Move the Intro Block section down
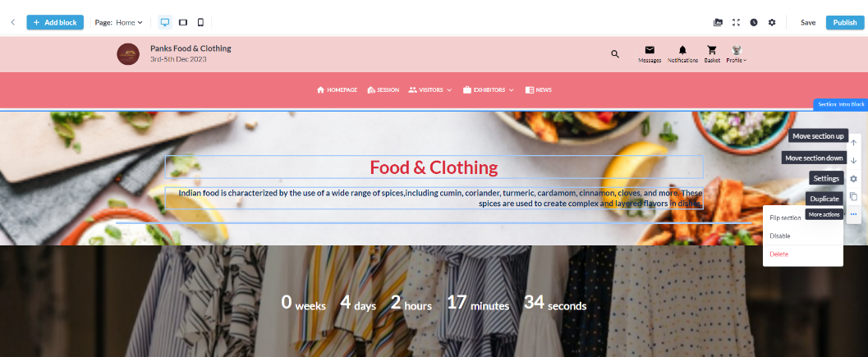This screenshot has width=868, height=357. [853, 160]
